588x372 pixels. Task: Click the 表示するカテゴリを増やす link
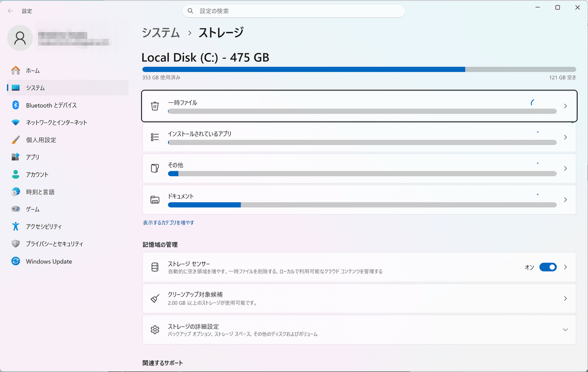[x=168, y=223]
